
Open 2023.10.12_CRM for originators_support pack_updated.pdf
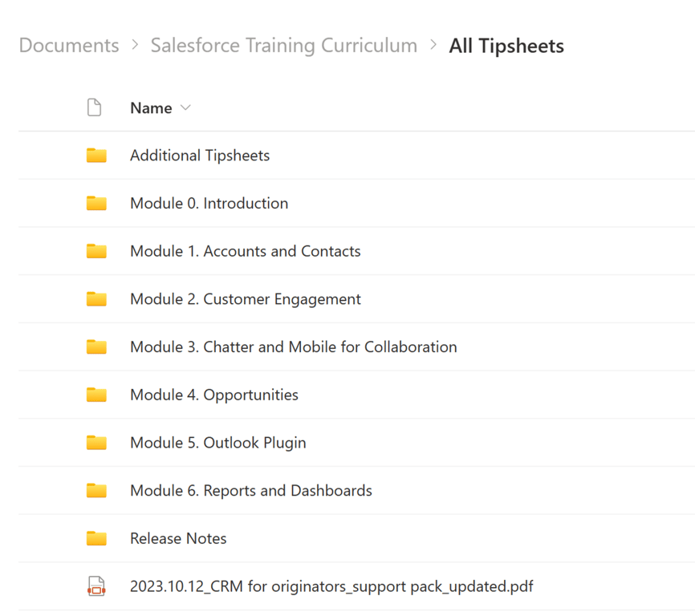pos(331,586)
